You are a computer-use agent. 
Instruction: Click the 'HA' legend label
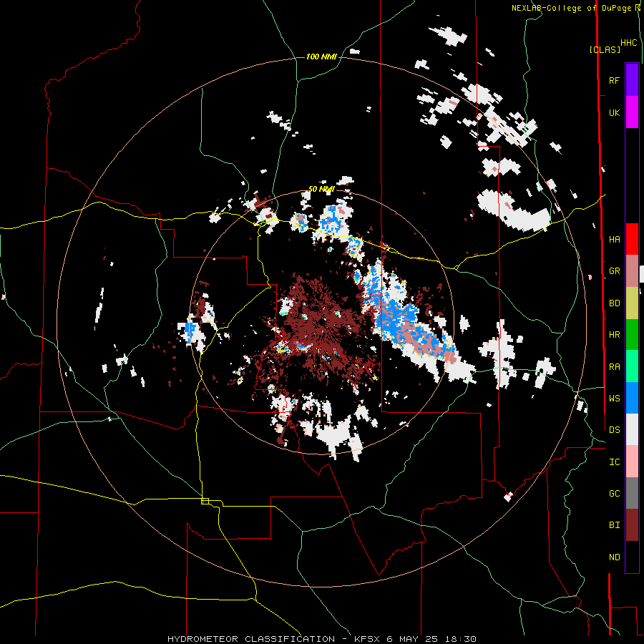click(x=614, y=239)
